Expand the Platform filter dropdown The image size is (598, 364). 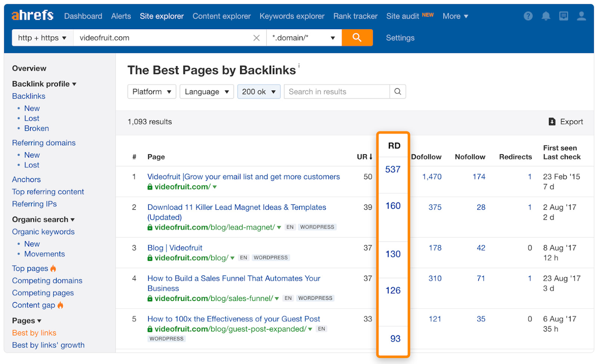tap(152, 92)
